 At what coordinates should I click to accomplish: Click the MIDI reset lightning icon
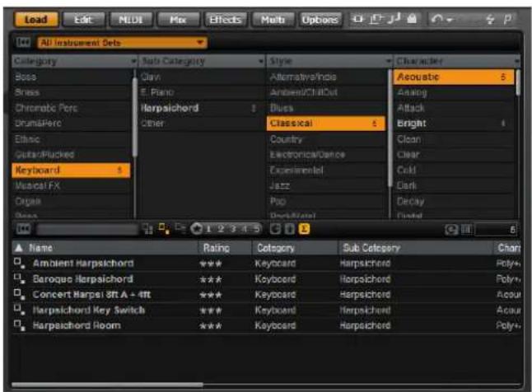pyautogui.click(x=490, y=19)
